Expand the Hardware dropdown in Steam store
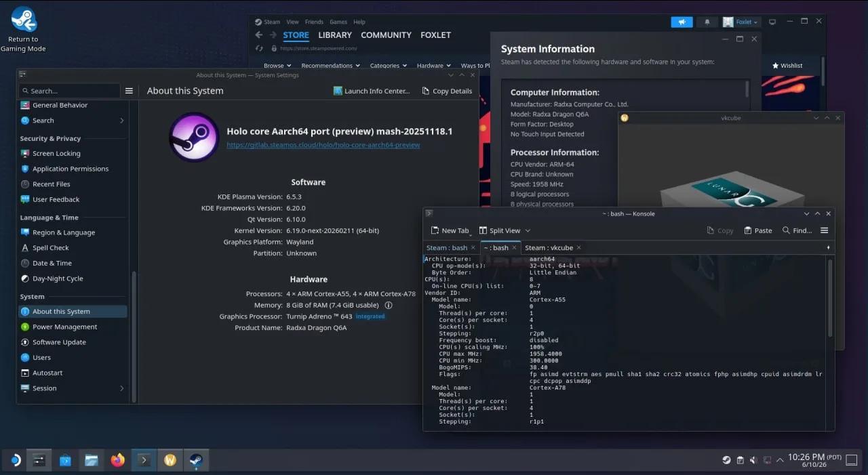Image resolution: width=868 pixels, height=475 pixels. pos(434,66)
